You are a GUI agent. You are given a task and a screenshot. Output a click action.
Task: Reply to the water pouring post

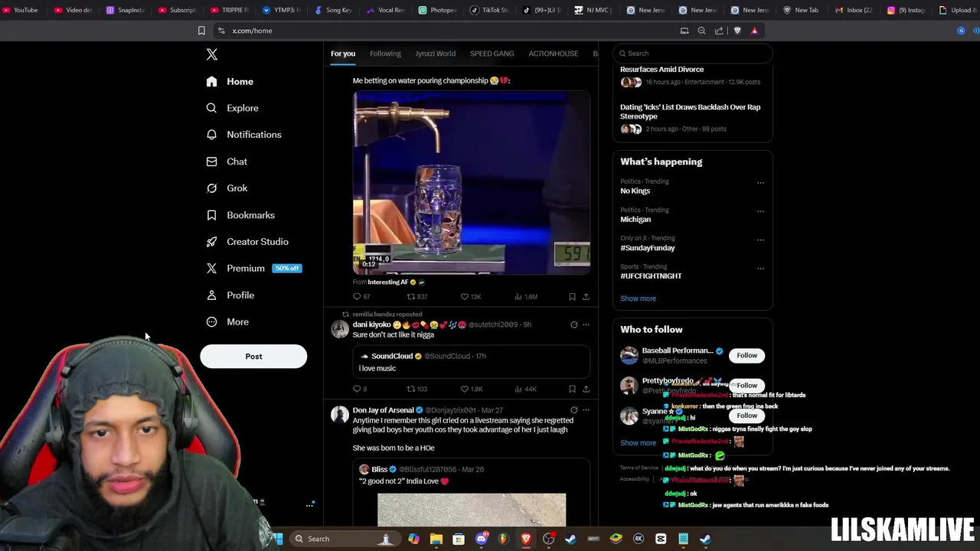(x=361, y=297)
